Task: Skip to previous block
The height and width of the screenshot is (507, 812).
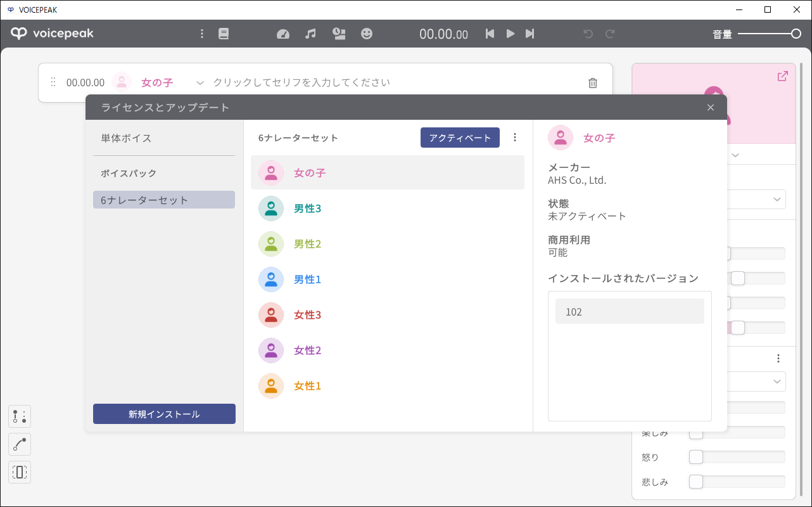Action: point(490,34)
